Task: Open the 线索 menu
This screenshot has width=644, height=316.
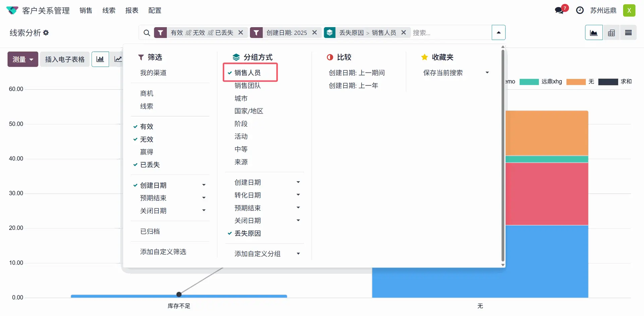Action: coord(109,10)
